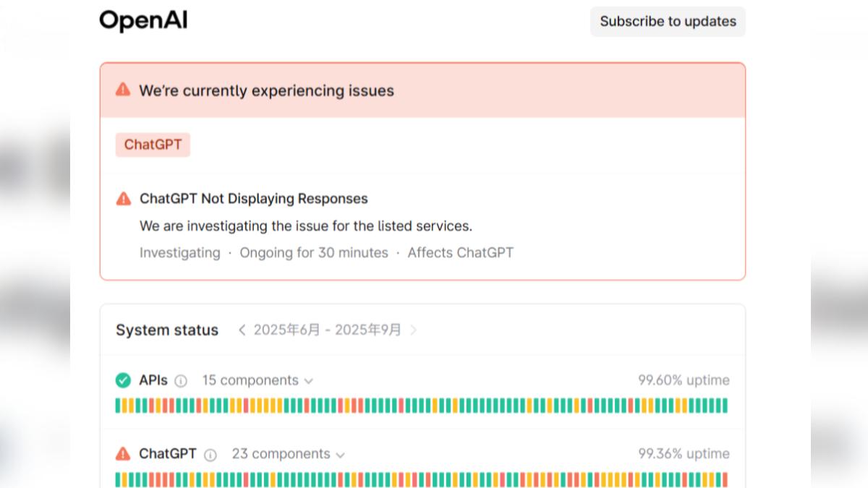Screen dimensions: 868x488
Task: Click the 99.36% uptime label for ChatGPT
Action: (683, 454)
